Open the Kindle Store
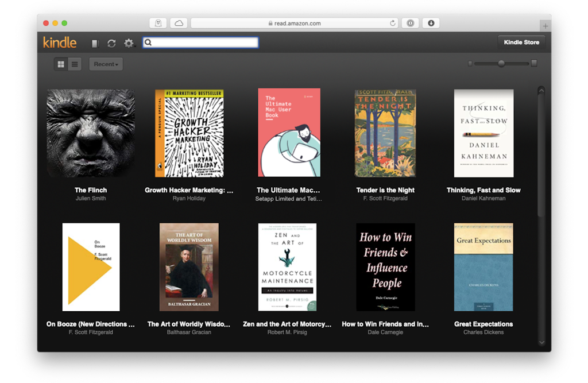This screenshot has height=383, width=588. coord(521,42)
